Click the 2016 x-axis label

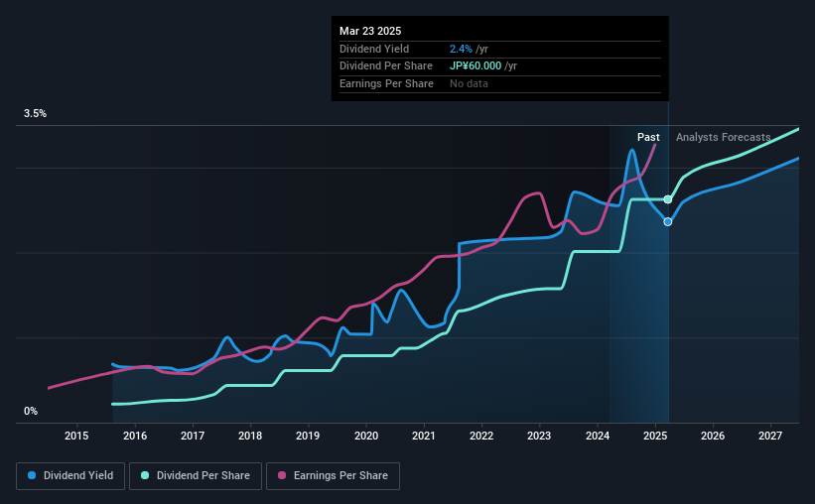click(x=135, y=436)
